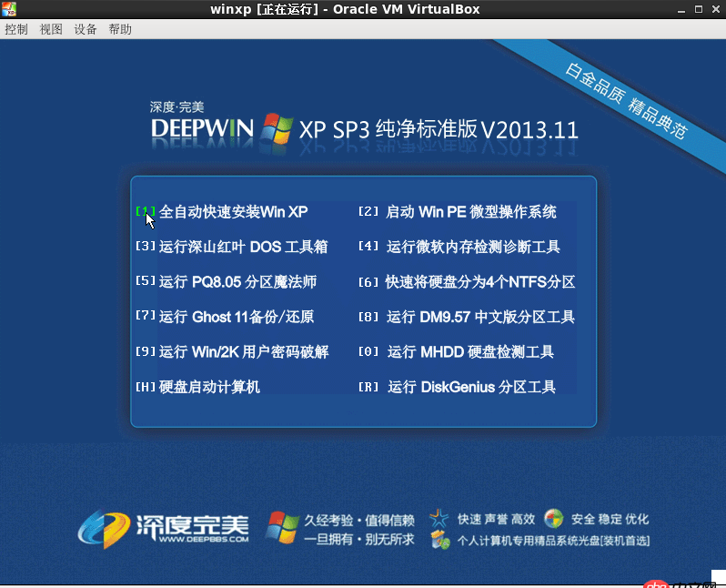Start [0] MHDD 硬盘检测工具
Image resolution: width=726 pixels, height=588 pixels.
click(x=456, y=351)
